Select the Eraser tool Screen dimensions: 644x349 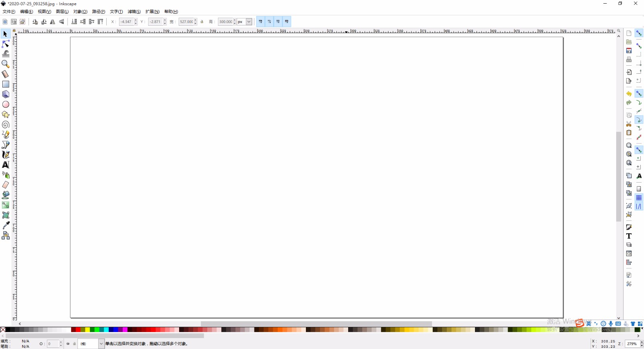(6, 185)
